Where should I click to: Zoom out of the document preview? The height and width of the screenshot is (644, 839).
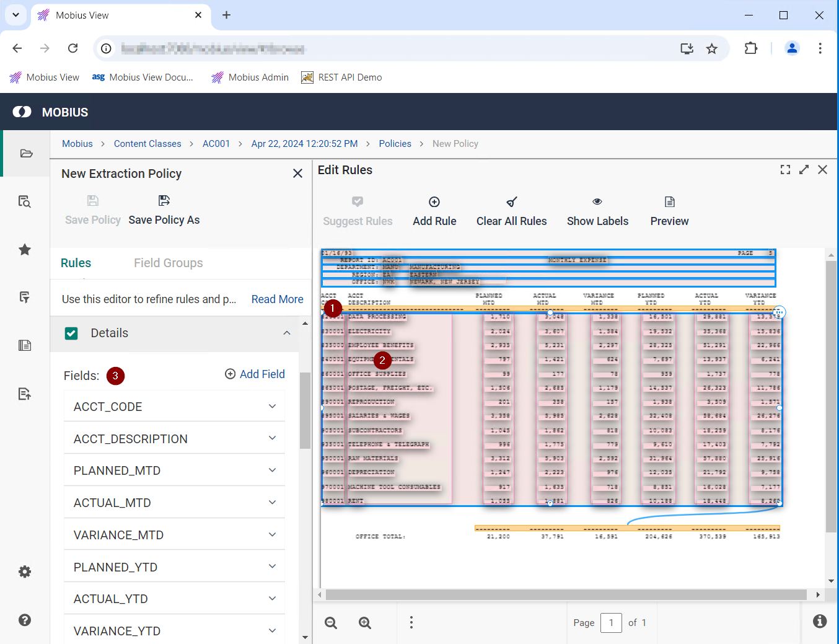pos(331,623)
